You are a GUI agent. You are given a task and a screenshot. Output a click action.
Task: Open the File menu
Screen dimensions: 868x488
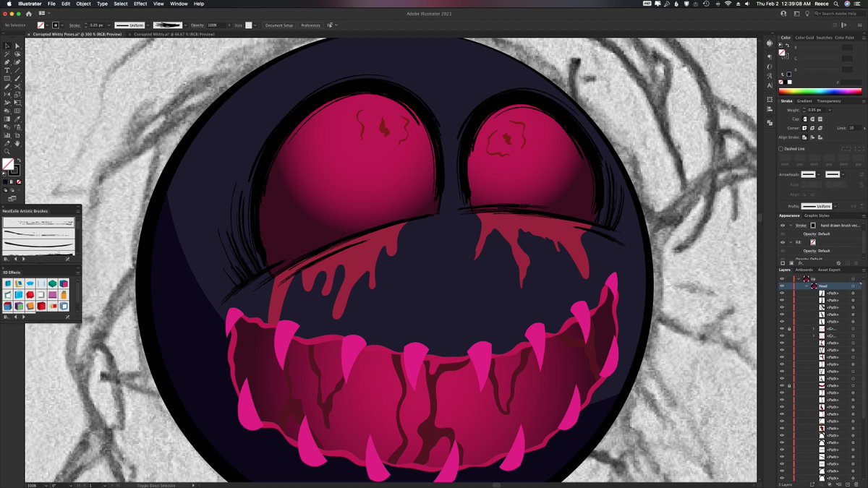(x=51, y=4)
